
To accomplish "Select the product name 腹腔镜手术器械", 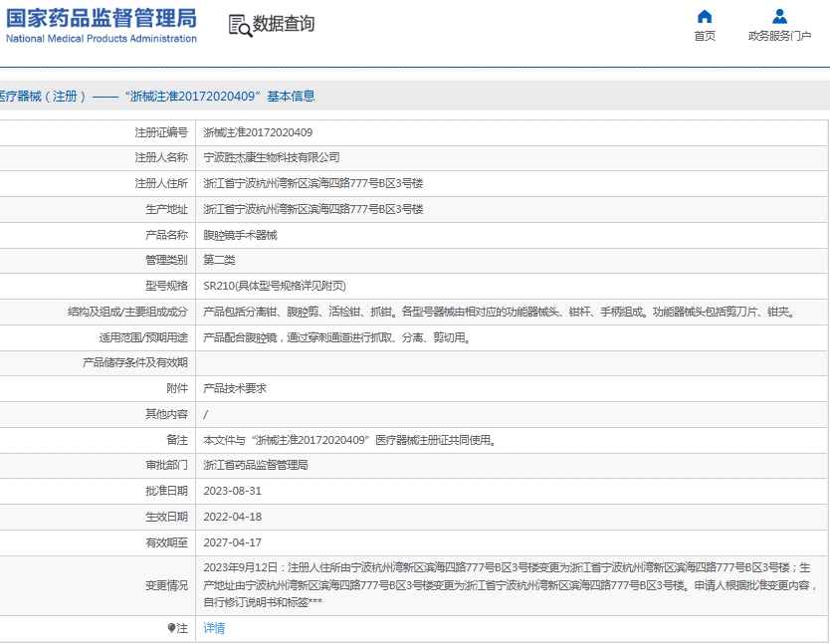I will click(x=240, y=235).
